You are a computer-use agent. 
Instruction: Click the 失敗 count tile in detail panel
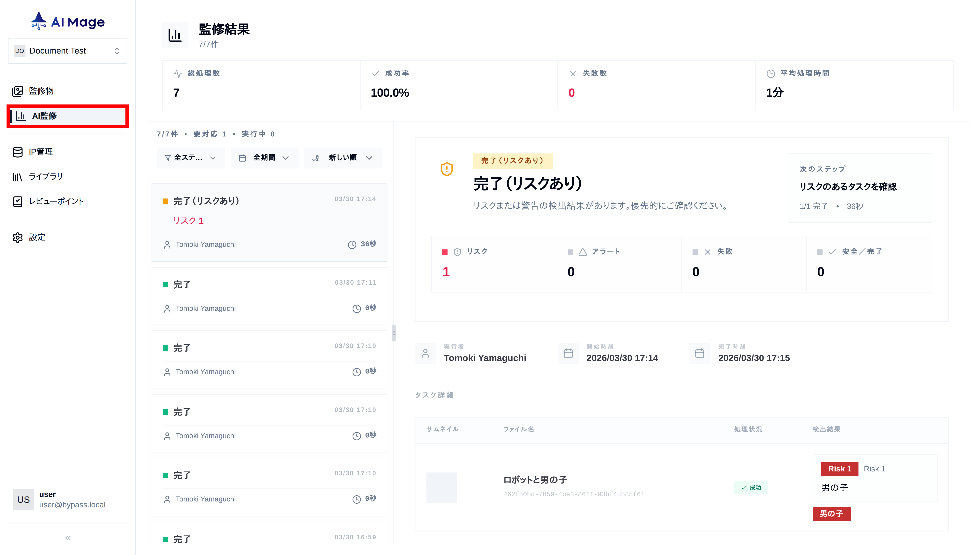pos(744,264)
